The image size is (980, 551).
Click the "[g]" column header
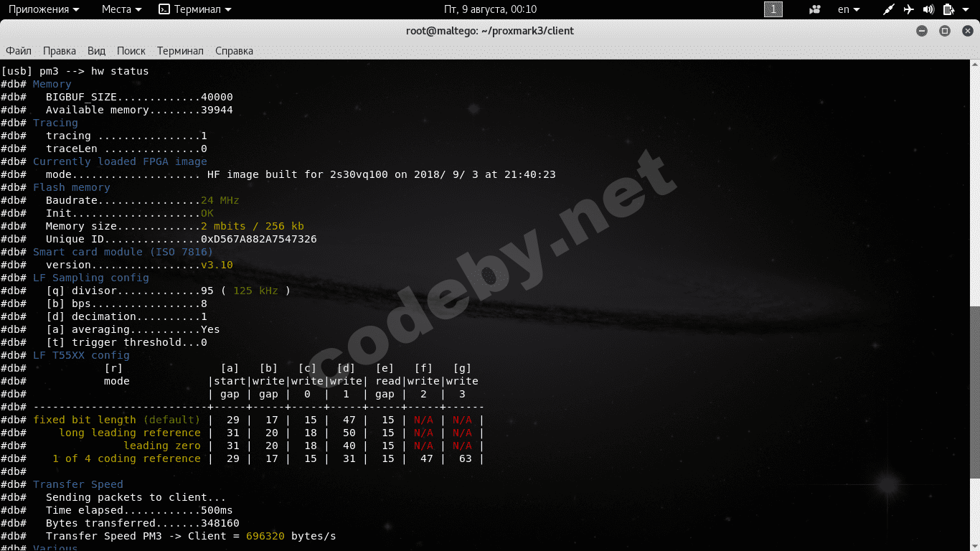[x=462, y=368]
